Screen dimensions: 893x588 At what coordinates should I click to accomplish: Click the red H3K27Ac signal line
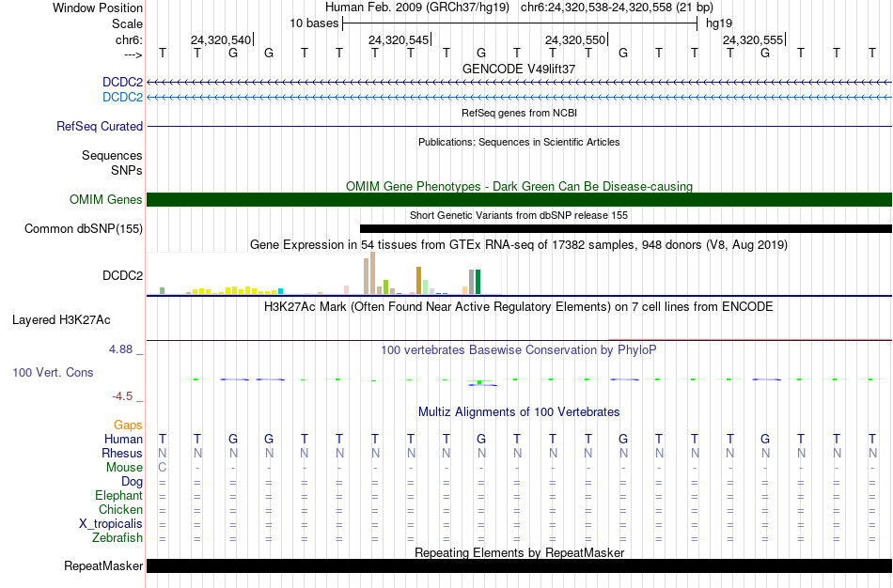click(750, 340)
